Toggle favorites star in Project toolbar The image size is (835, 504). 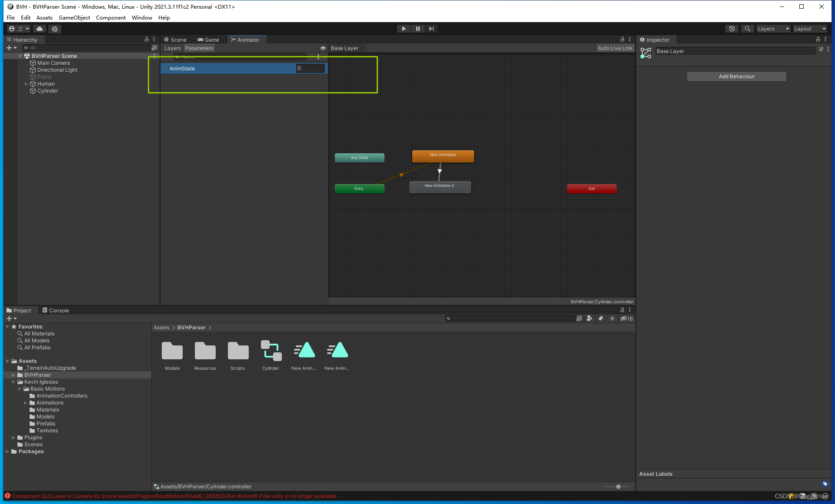click(x=612, y=318)
